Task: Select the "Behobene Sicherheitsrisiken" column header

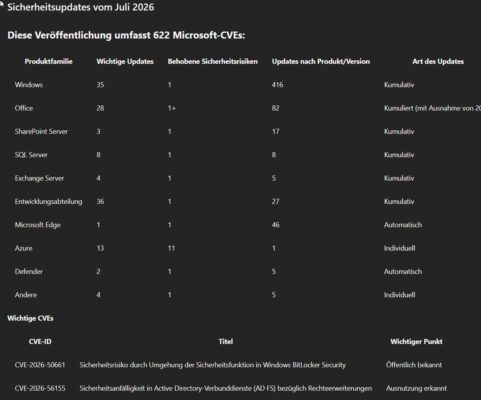Action: point(213,61)
